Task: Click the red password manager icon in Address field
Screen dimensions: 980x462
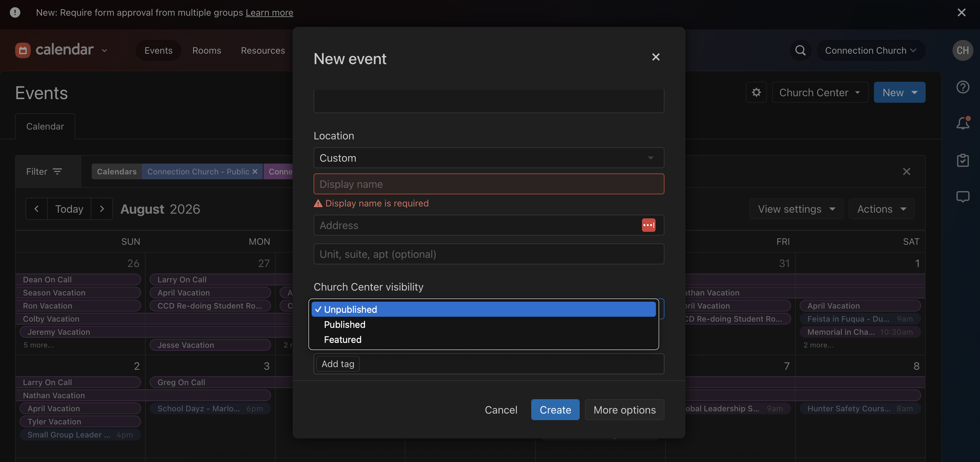Action: point(648,225)
